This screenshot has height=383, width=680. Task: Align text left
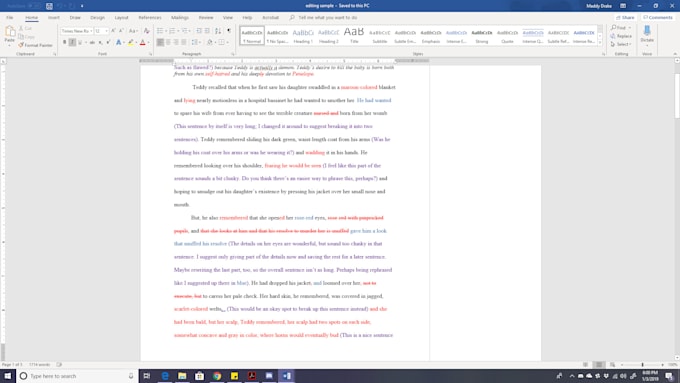tap(160, 42)
